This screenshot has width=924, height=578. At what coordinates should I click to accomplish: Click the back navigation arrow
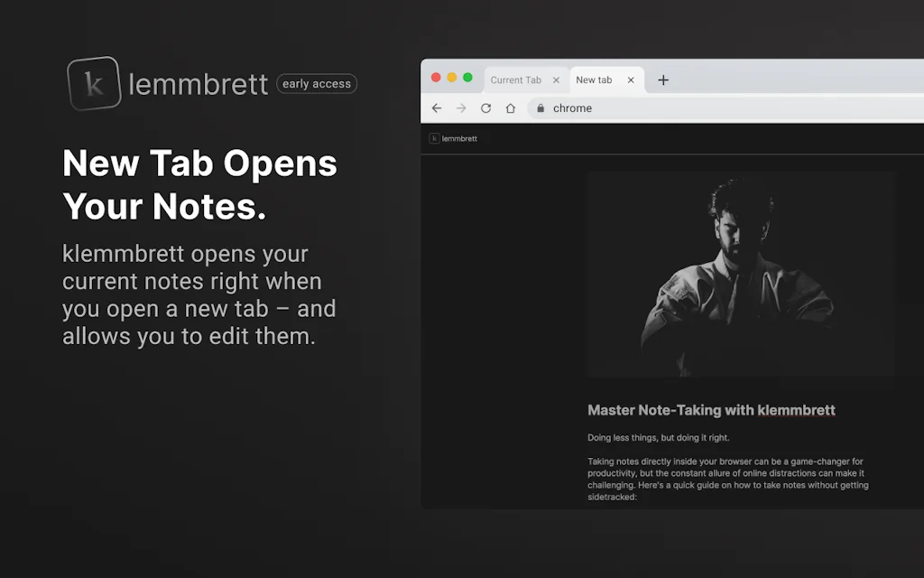point(437,107)
